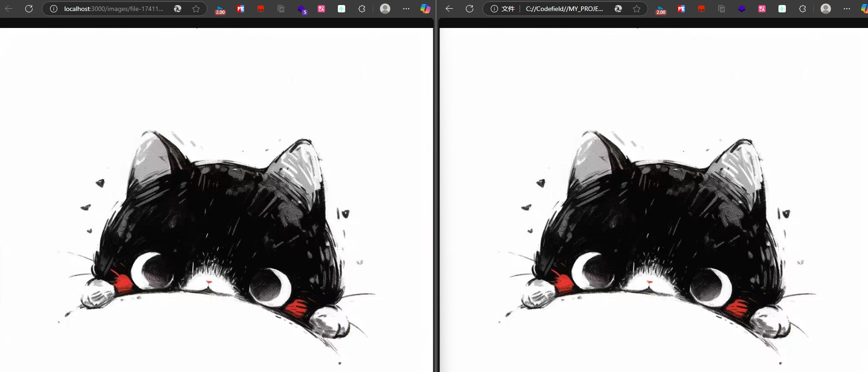Select the localhost:3000 address bar
The width and height of the screenshot is (868, 372).
click(113, 9)
